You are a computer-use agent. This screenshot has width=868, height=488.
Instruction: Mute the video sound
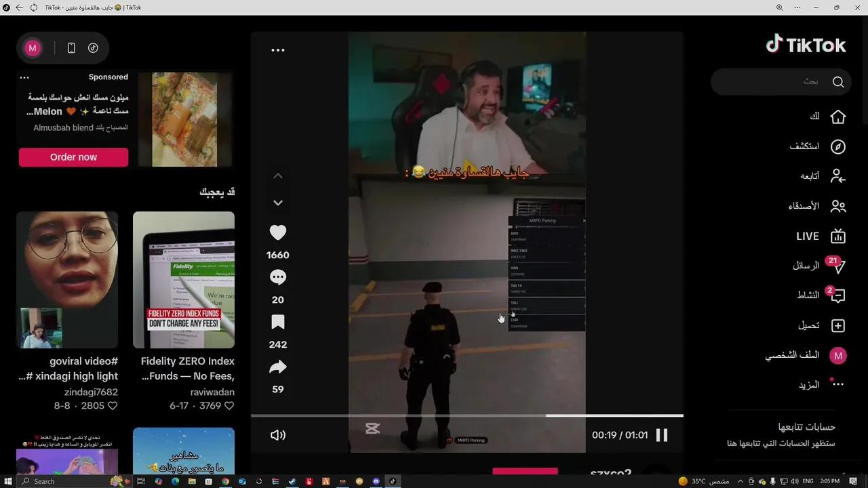[x=278, y=435]
